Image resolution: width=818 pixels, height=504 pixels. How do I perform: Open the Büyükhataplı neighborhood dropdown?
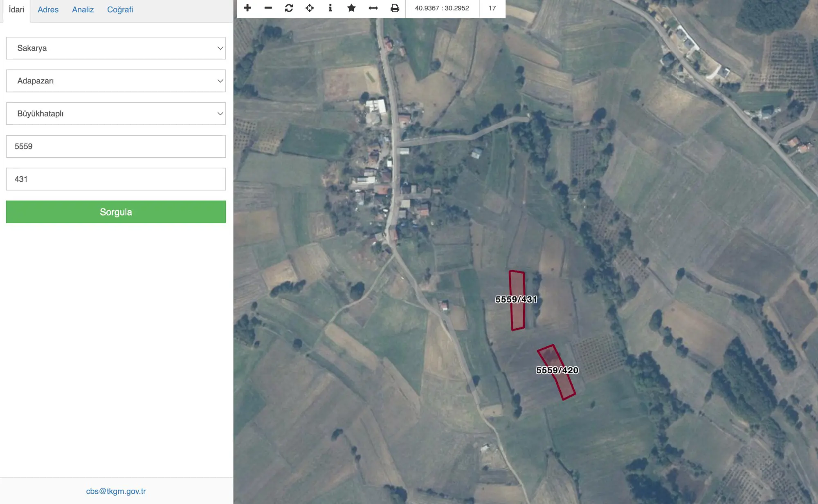[116, 114]
